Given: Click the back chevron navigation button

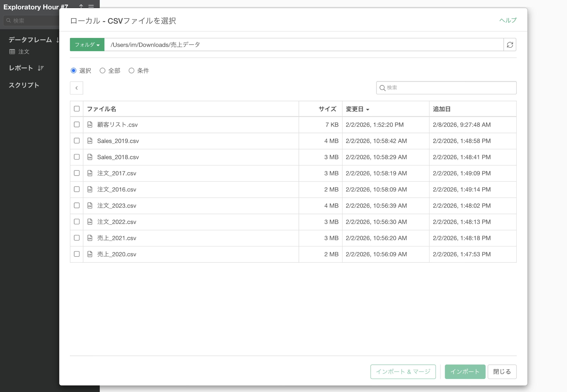Looking at the screenshot, I should pyautogui.click(x=76, y=88).
